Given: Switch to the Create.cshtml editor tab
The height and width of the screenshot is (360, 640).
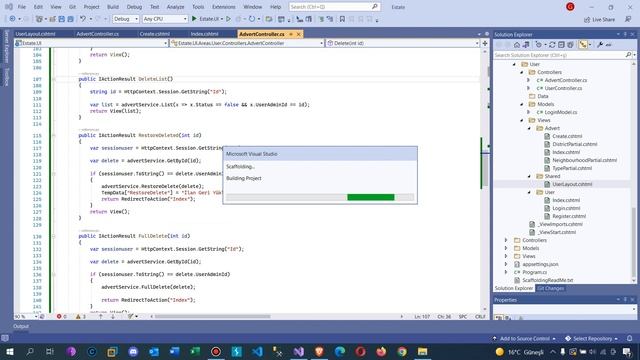Looking at the screenshot, I should click(155, 34).
